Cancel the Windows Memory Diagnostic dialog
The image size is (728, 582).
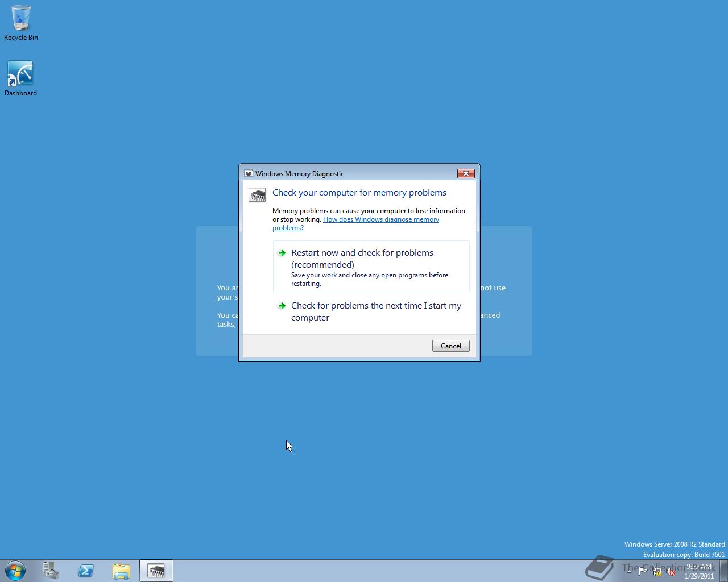[x=451, y=346]
